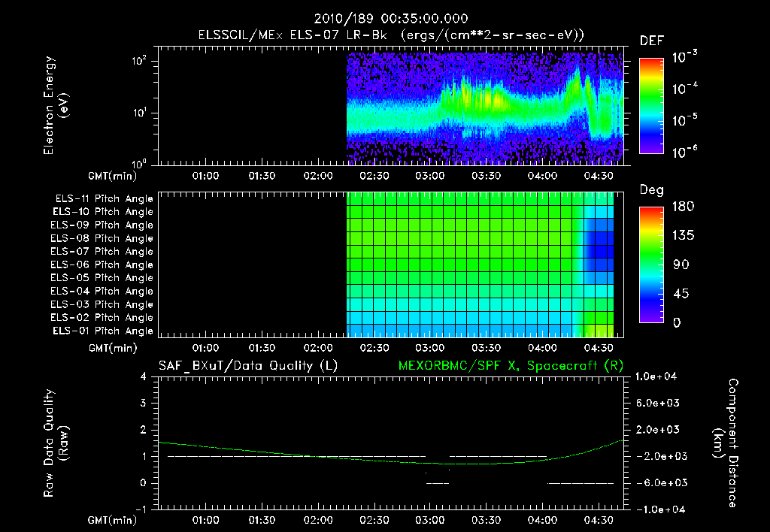The image size is (770, 532).
Task: Click the Deg pitch angle colorbar
Action: (x=651, y=264)
